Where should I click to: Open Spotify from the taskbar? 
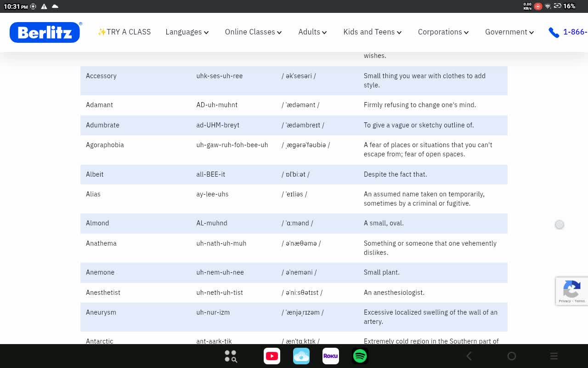[x=360, y=356]
